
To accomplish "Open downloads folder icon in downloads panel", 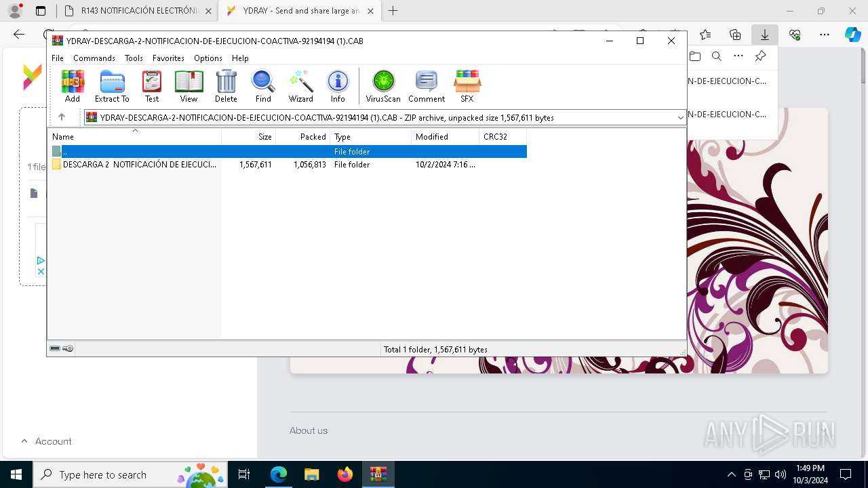I will [695, 56].
